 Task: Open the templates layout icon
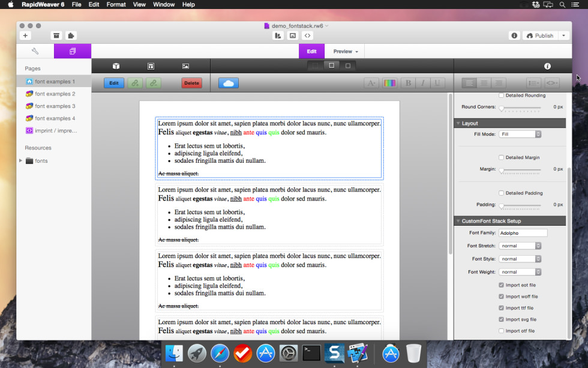coord(151,66)
